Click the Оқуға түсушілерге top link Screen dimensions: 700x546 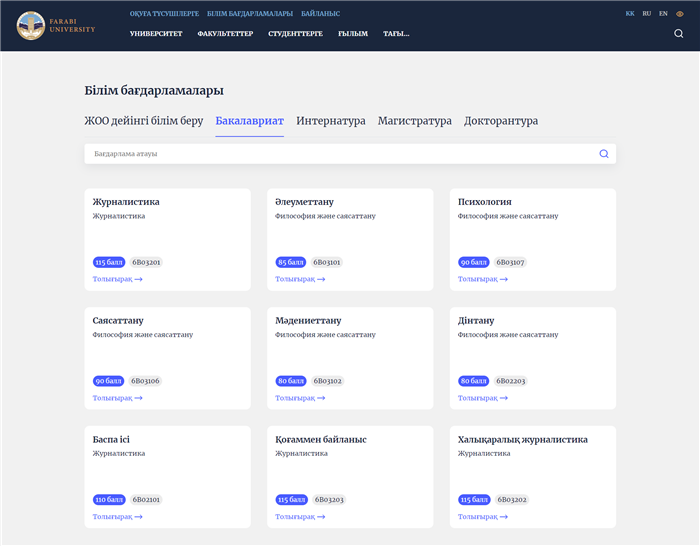[x=164, y=14]
